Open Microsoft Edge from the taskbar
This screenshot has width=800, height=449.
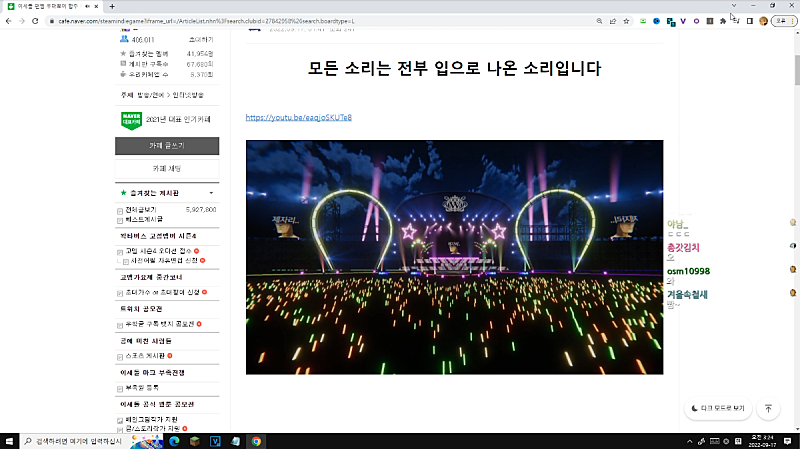173,440
